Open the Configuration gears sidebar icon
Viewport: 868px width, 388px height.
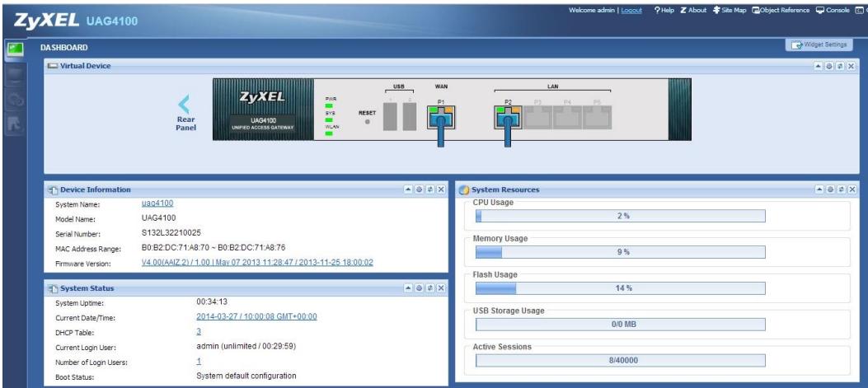[15, 101]
